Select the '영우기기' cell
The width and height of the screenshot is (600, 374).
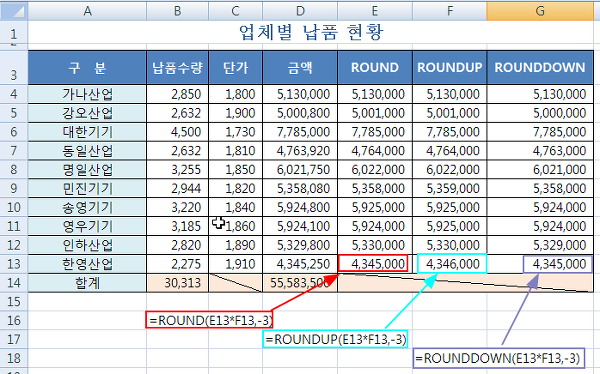pos(87,226)
